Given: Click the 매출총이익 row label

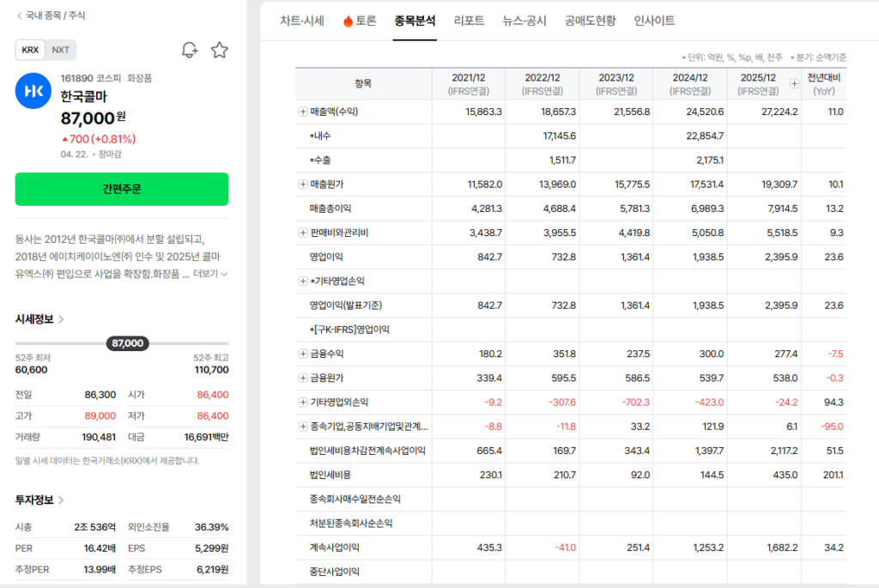Looking at the screenshot, I should [x=330, y=209].
